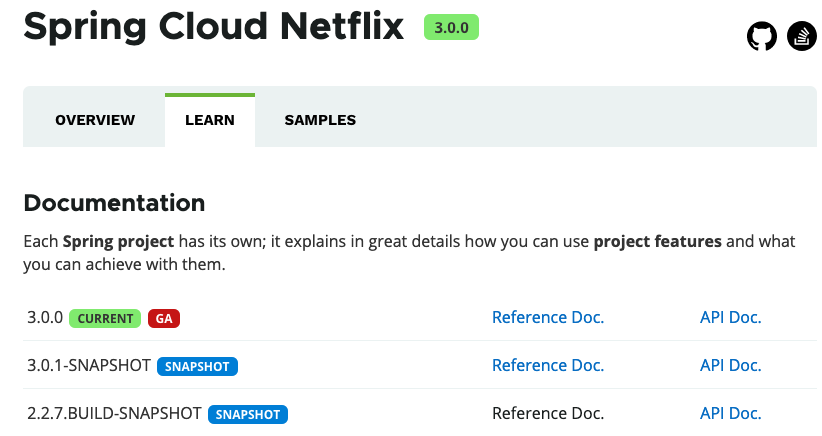Open the Samples tab
822x436 pixels.
[x=320, y=120]
